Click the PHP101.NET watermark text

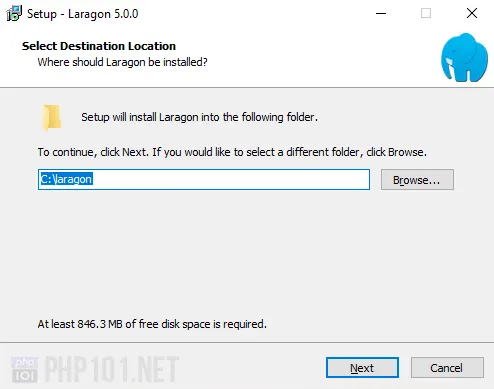tap(112, 369)
